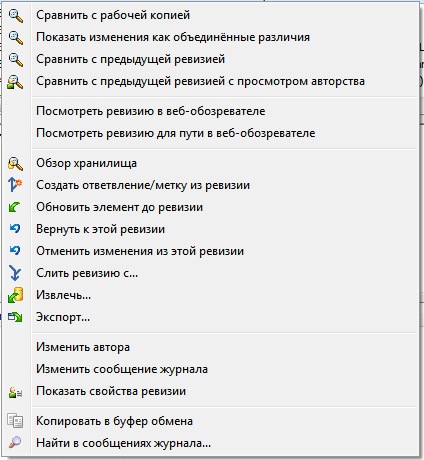Click the branch/tag icon beside Создать ответвление
Screen dimensions: 424x460
(15, 185)
